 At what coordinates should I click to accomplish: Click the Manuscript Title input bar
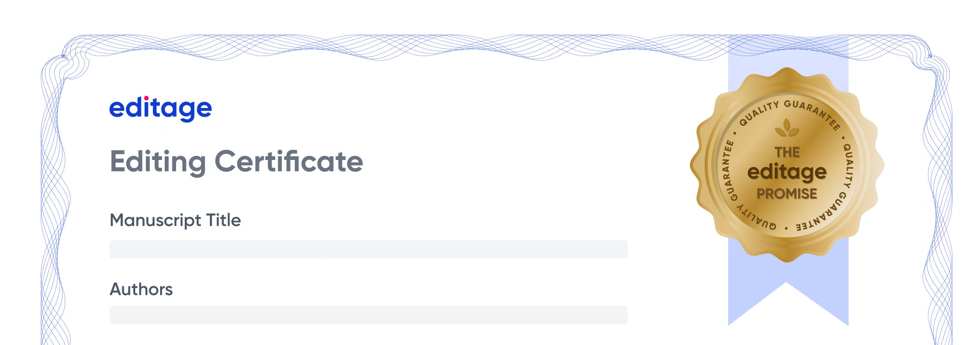[x=369, y=250]
